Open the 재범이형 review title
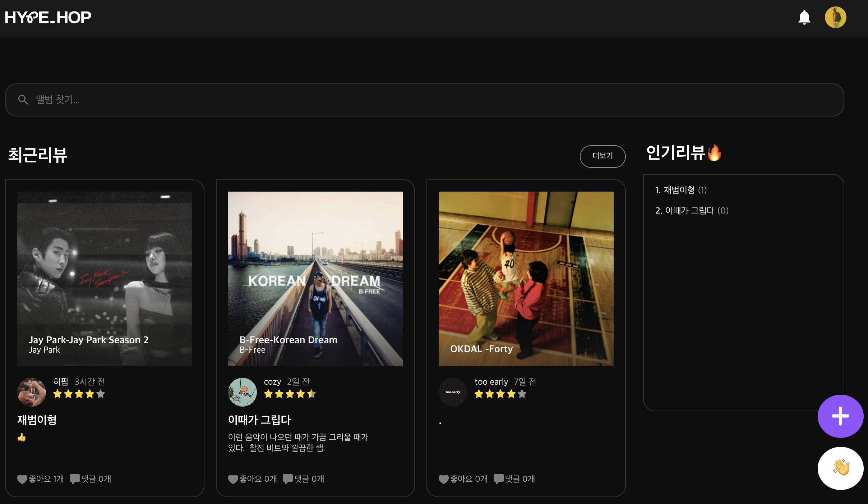The image size is (868, 504). click(37, 420)
